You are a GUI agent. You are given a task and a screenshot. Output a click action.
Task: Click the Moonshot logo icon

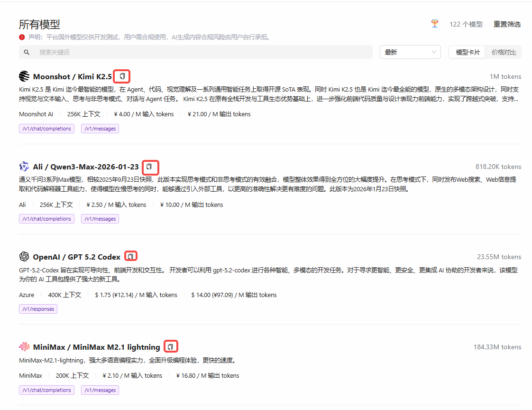click(24, 76)
